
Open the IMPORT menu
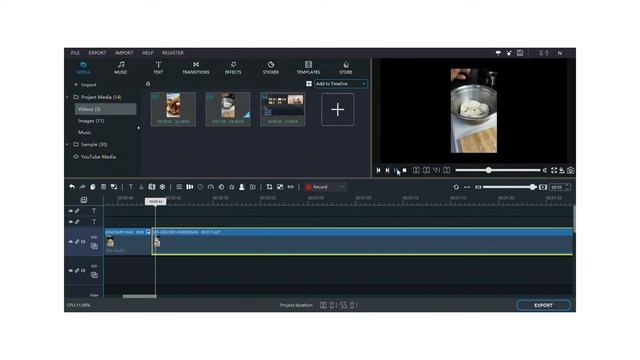(x=124, y=53)
